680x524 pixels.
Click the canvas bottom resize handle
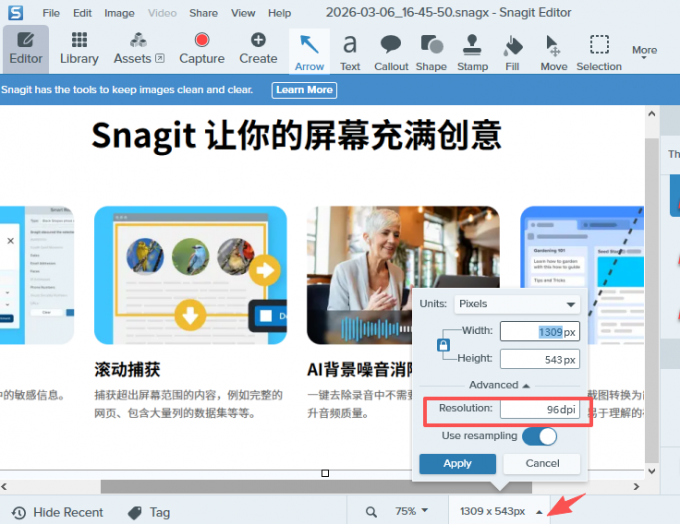[325, 473]
